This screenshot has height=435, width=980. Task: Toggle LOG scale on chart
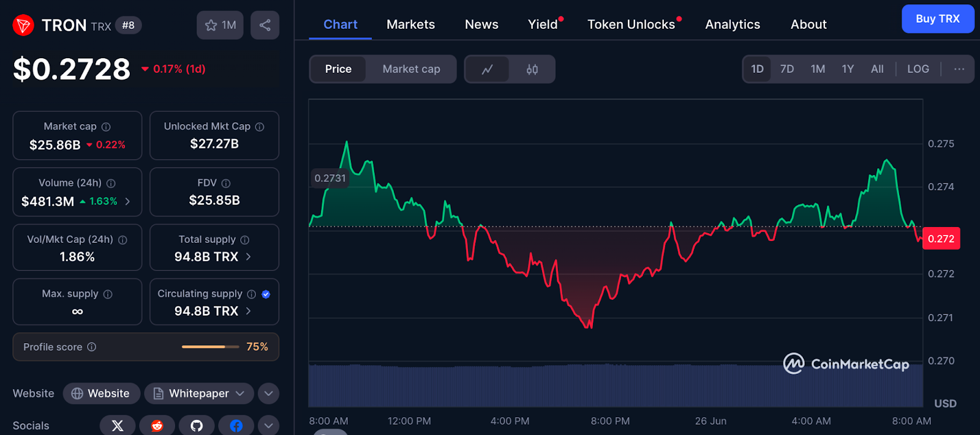coord(918,69)
